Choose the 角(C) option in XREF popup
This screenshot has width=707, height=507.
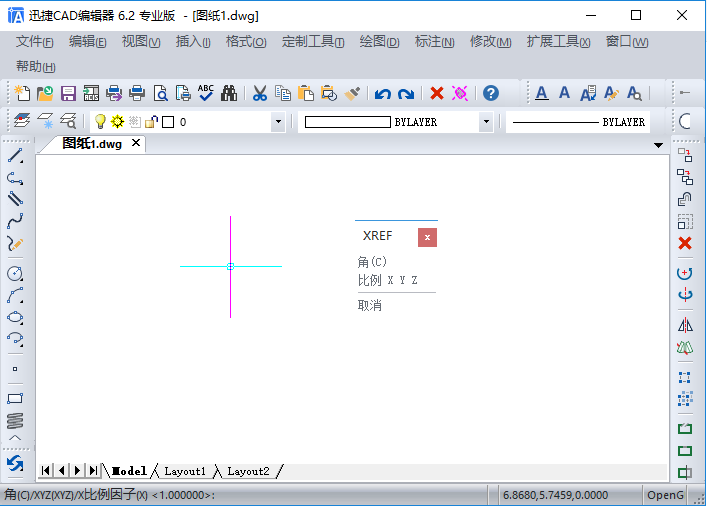point(372,262)
